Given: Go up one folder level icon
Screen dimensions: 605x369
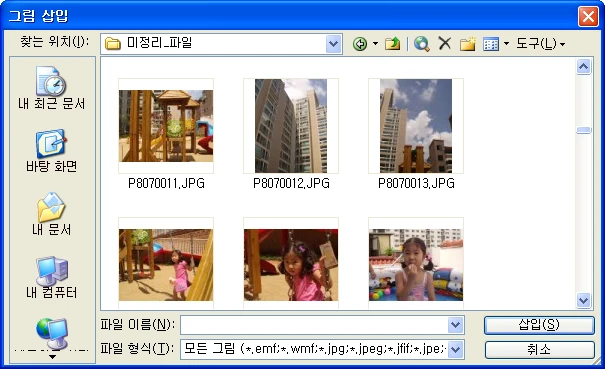Looking at the screenshot, I should click(392, 44).
